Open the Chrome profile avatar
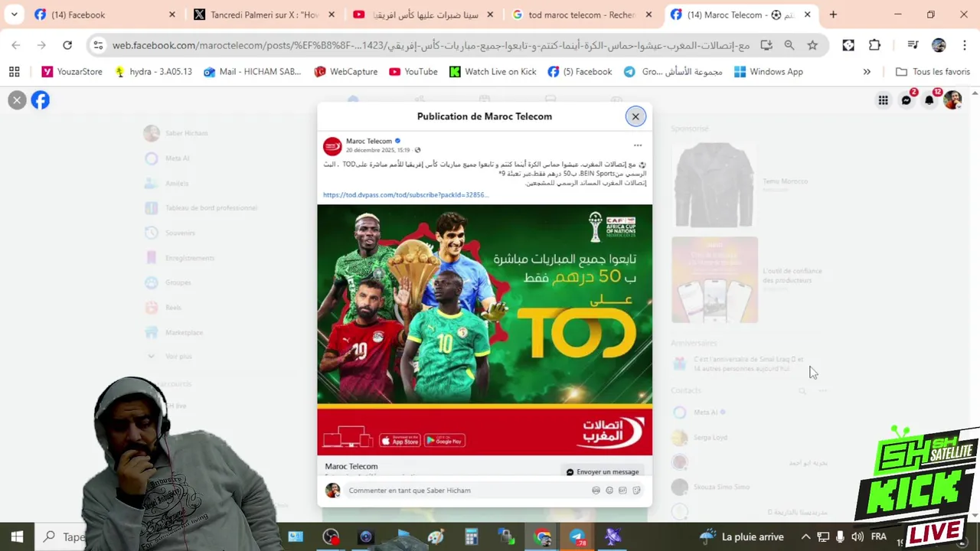This screenshot has width=980, height=551. tap(939, 45)
